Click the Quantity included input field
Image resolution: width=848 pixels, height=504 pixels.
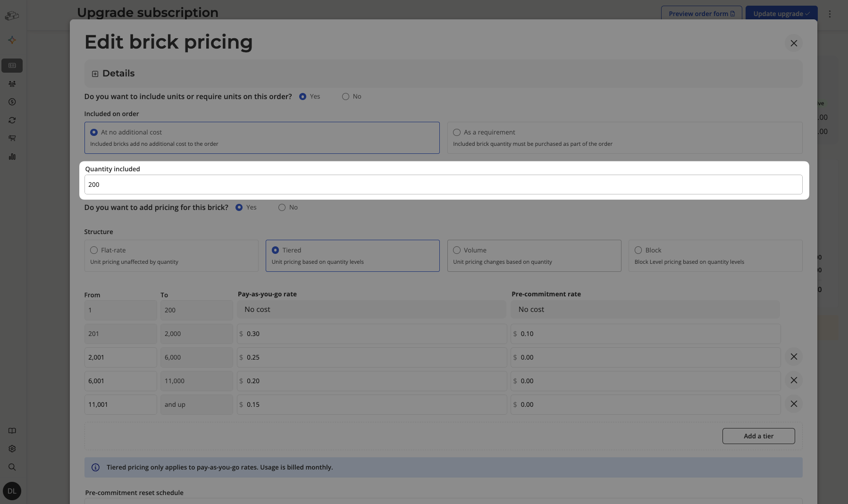tap(443, 185)
